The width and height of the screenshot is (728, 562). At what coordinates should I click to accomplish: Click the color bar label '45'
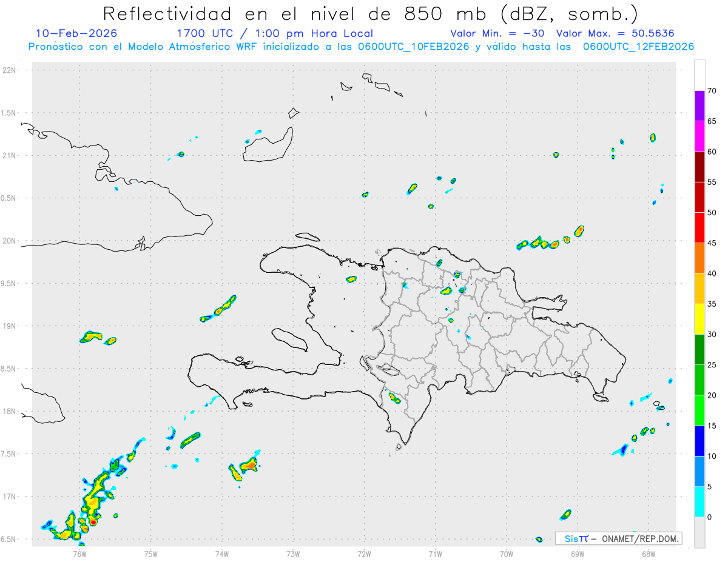pos(712,243)
